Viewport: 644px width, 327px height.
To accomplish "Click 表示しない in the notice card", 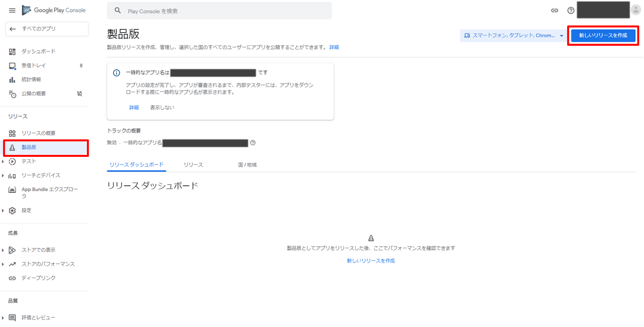I will click(x=162, y=107).
